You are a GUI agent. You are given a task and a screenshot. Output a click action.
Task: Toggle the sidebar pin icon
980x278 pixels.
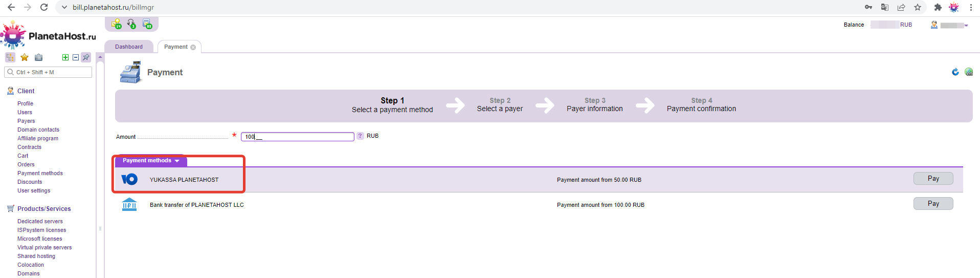pos(86,57)
